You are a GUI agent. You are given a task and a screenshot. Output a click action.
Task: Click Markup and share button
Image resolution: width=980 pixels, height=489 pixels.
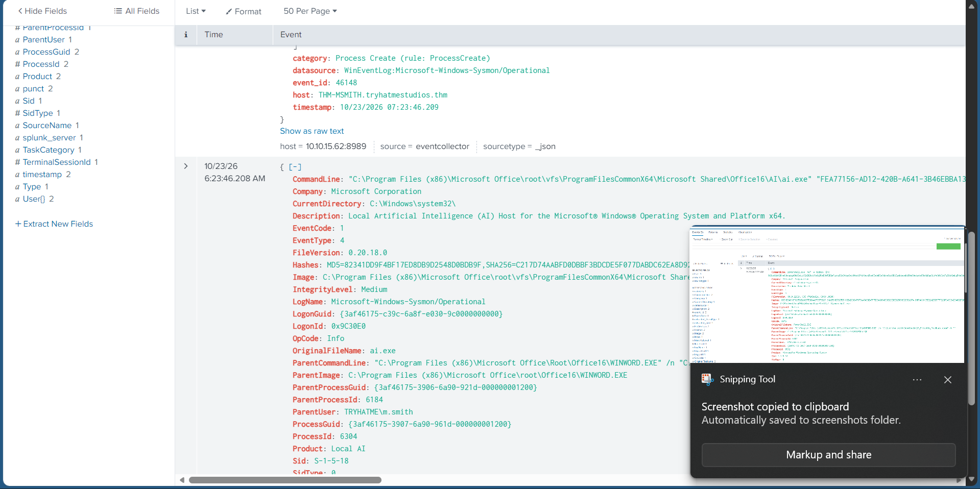pos(828,455)
